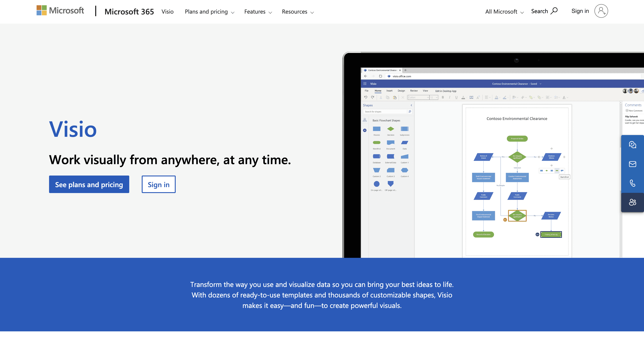
Task: Expand the Features dropdown menu
Action: [258, 12]
